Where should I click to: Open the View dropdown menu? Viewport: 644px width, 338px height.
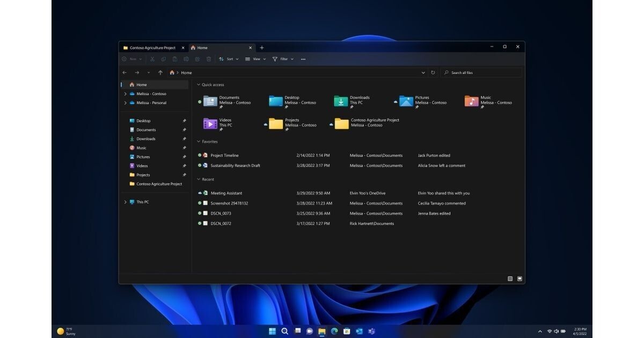click(256, 59)
